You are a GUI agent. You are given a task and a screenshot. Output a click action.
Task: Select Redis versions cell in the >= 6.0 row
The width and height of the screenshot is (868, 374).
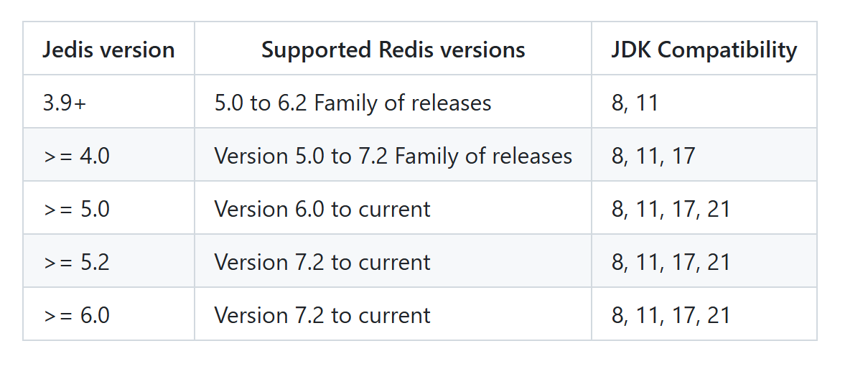tap(322, 315)
